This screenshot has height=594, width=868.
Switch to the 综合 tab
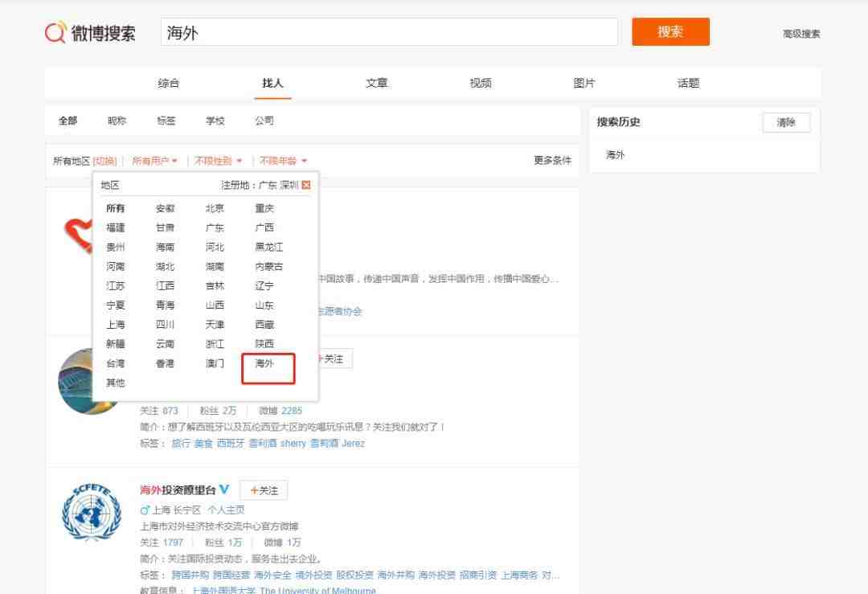point(168,83)
